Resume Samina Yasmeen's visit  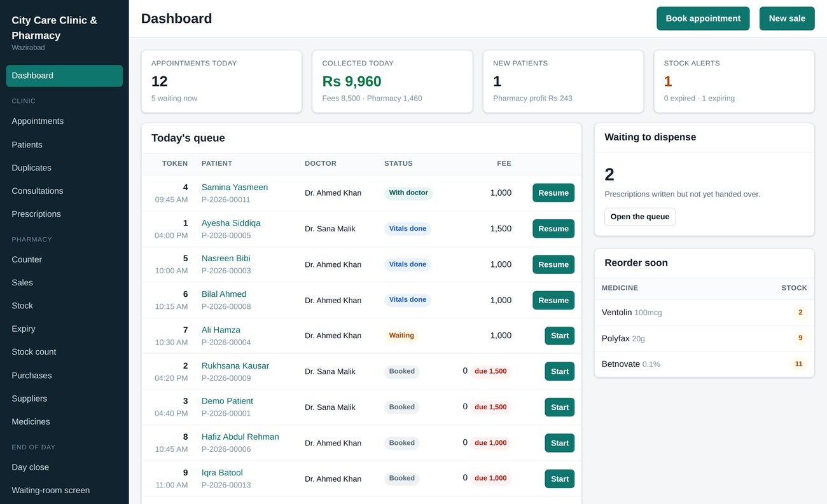(553, 193)
